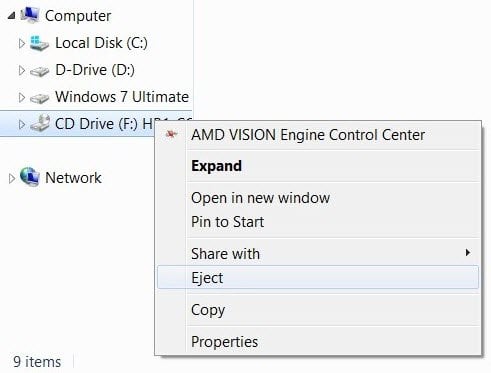The width and height of the screenshot is (491, 373).
Task: Click the Computer icon in tree
Action: (29, 15)
